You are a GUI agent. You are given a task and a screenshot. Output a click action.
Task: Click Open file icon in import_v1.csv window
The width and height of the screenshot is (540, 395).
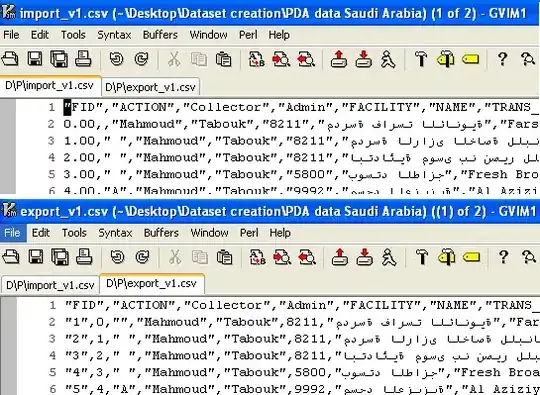click(10, 59)
